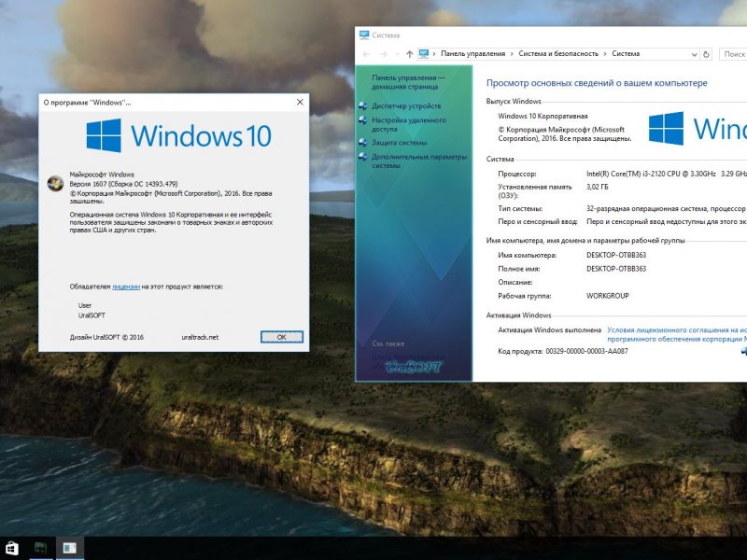Open the recent locations dropdown arrow
747x560 pixels.
(398, 54)
